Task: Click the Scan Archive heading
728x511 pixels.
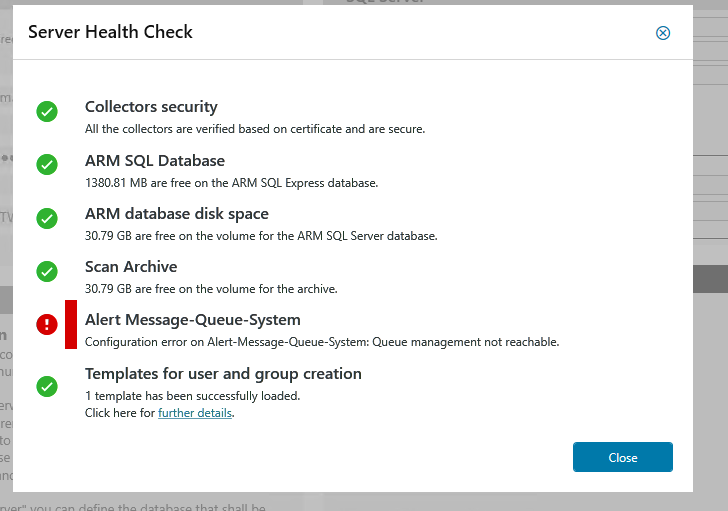Action: pyautogui.click(x=131, y=267)
